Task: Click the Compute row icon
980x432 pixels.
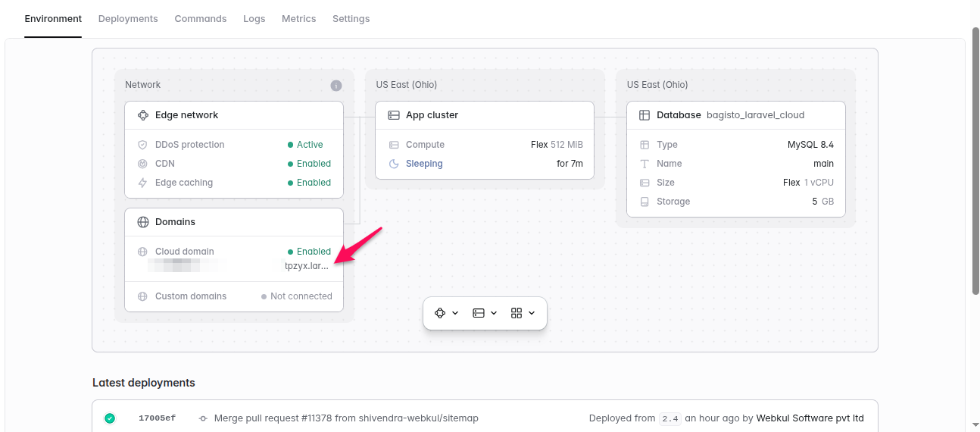Action: click(394, 145)
